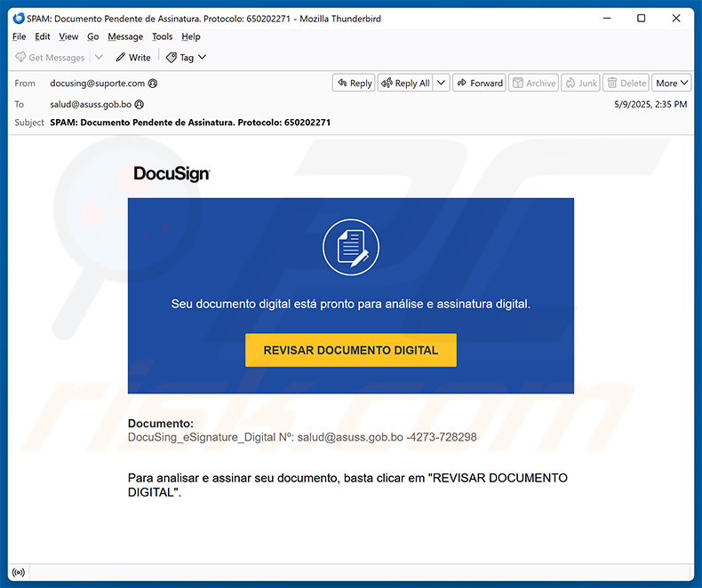702x588 pixels.
Task: Compose a new message with Write
Action: point(133,57)
